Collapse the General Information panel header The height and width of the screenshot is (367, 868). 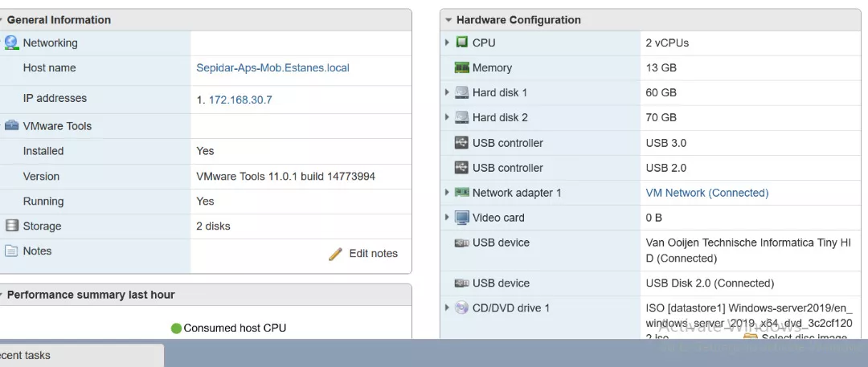2,20
